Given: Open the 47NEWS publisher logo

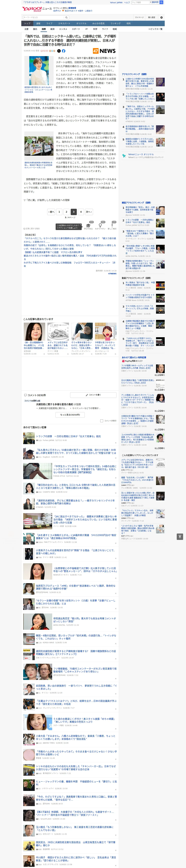Looking at the screenshot, I should pos(104,51).
